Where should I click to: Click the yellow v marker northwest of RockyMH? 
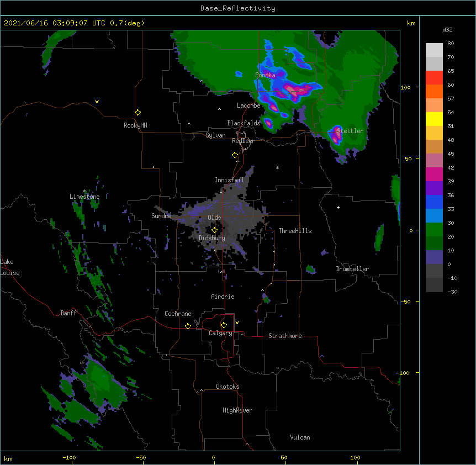tap(97, 102)
